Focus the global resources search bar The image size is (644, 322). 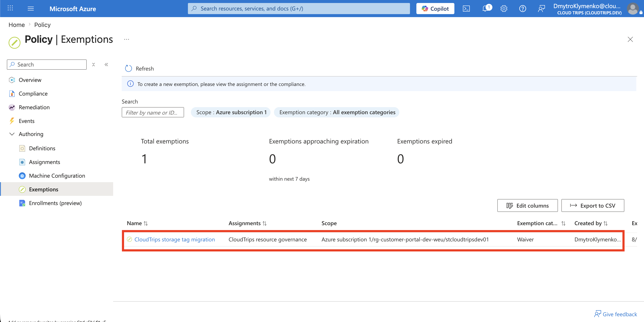click(x=299, y=9)
